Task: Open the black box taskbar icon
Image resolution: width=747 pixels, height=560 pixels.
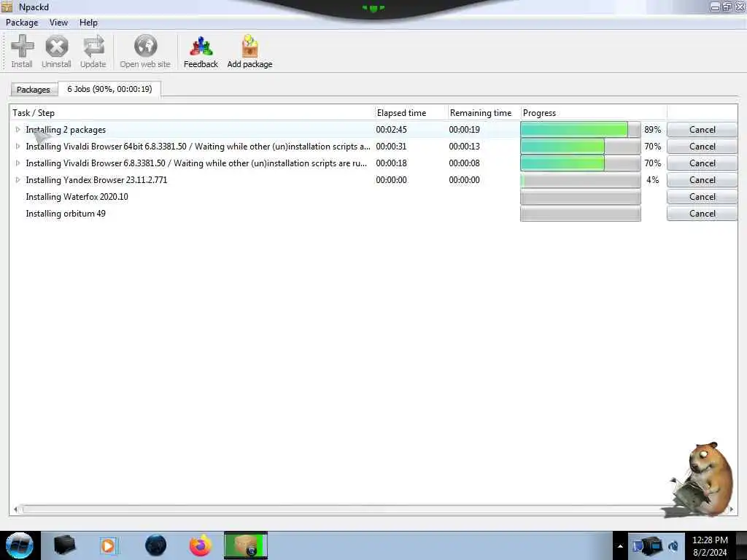Action: (x=65, y=545)
